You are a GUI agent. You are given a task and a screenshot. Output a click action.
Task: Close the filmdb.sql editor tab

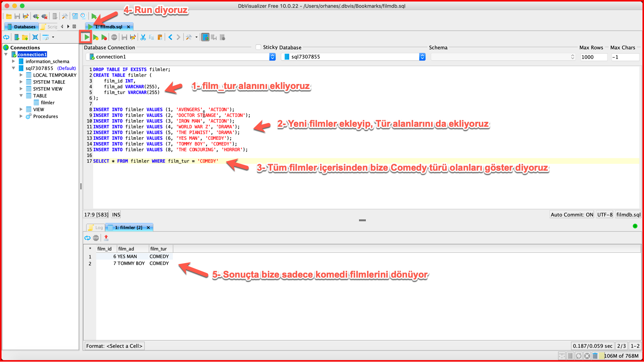point(129,26)
